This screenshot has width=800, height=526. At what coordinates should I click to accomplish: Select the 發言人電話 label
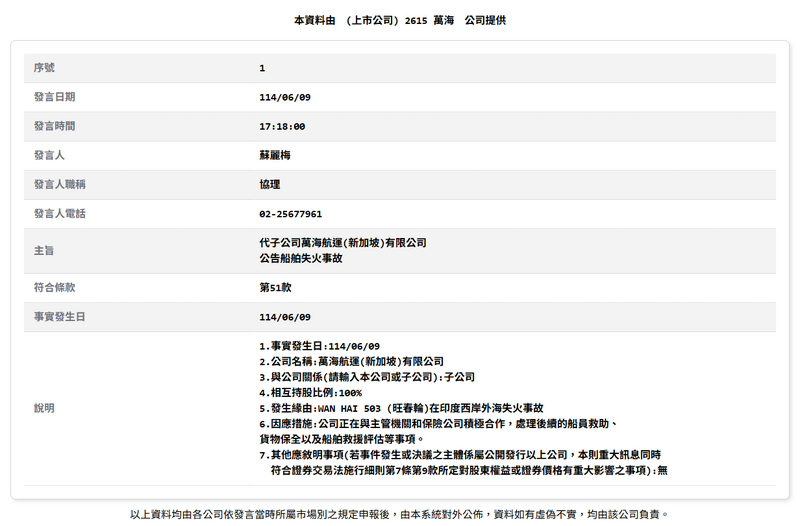click(x=59, y=214)
